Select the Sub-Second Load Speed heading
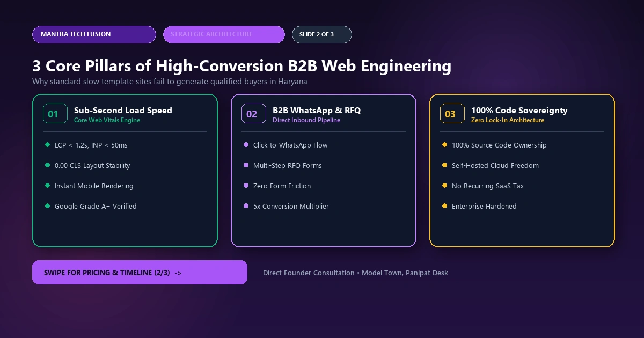Screen dimensions: 644x338 [x=123, y=110]
